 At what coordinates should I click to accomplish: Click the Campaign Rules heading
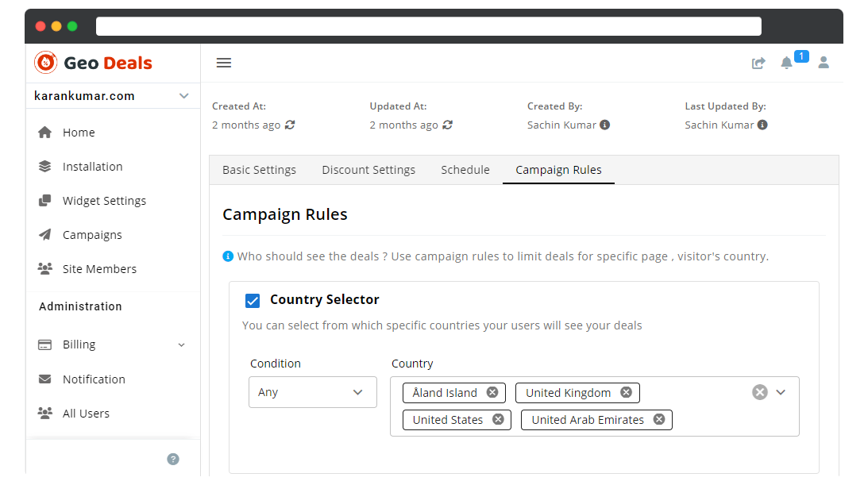pyautogui.click(x=285, y=214)
